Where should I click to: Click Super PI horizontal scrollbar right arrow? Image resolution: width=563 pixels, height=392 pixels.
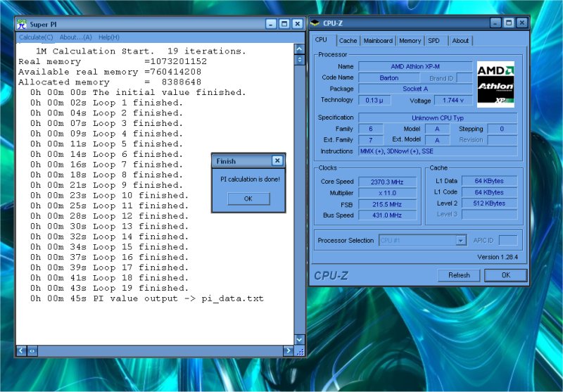click(x=288, y=350)
